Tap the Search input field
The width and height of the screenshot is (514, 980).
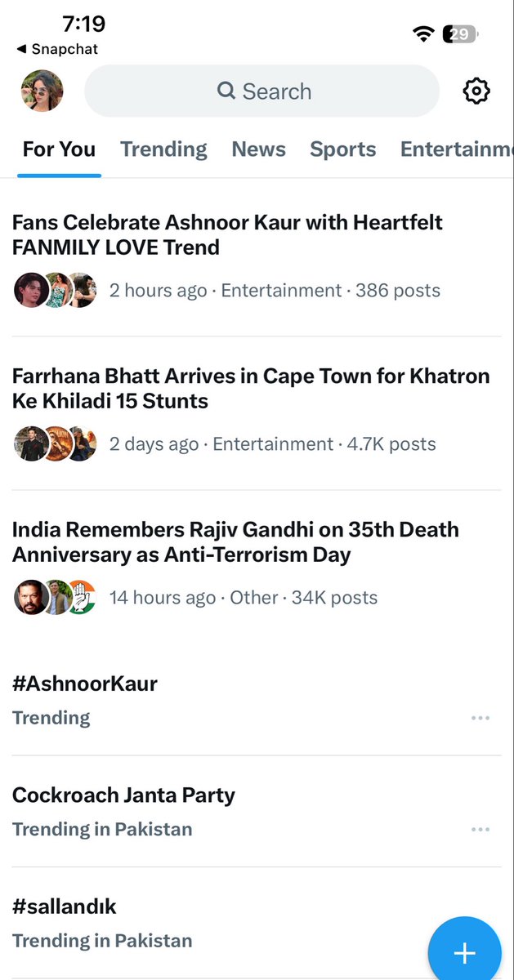[x=262, y=91]
